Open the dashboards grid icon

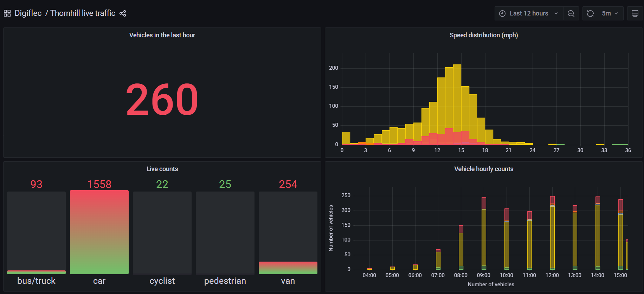click(7, 13)
